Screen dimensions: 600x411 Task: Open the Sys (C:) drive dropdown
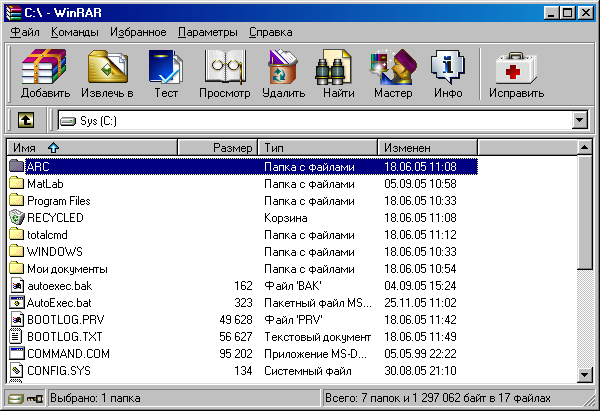click(x=580, y=121)
